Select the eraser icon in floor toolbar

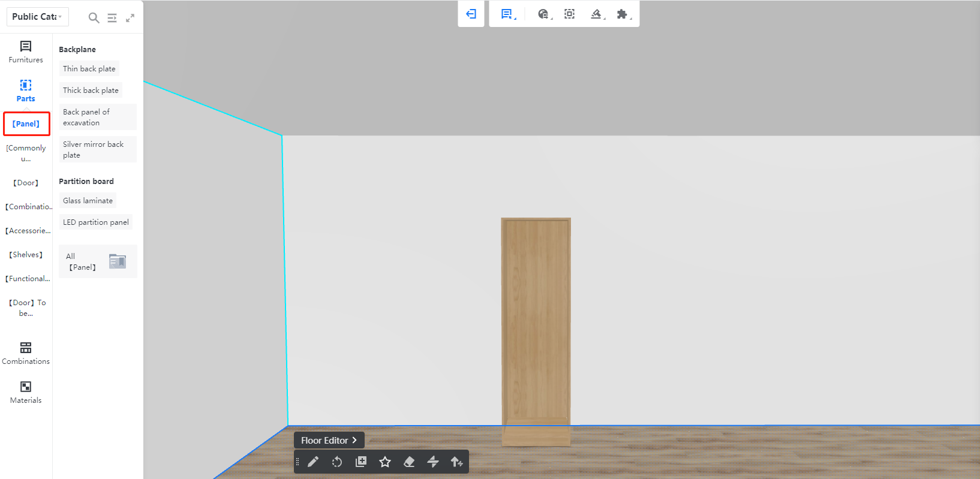pyautogui.click(x=409, y=462)
